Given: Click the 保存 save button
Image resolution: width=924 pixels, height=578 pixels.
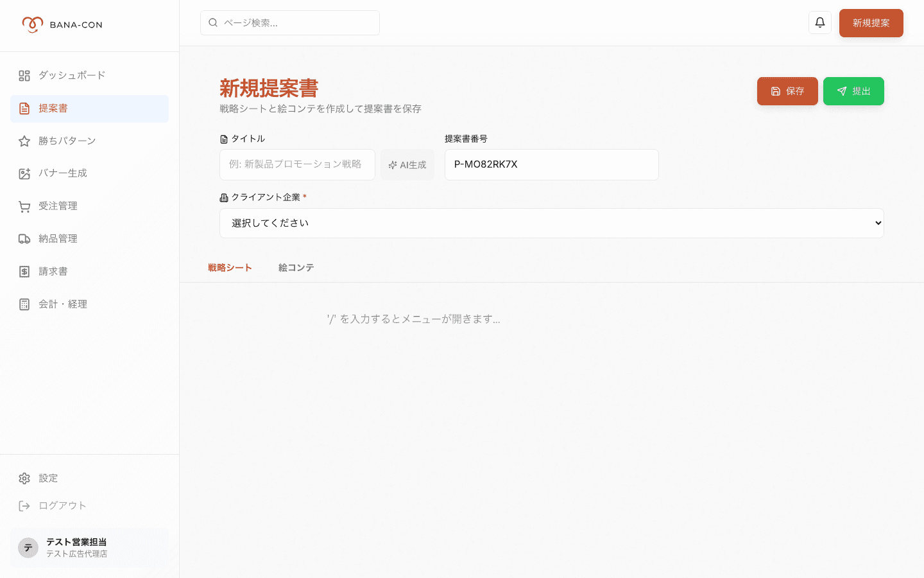Looking at the screenshot, I should click(787, 91).
